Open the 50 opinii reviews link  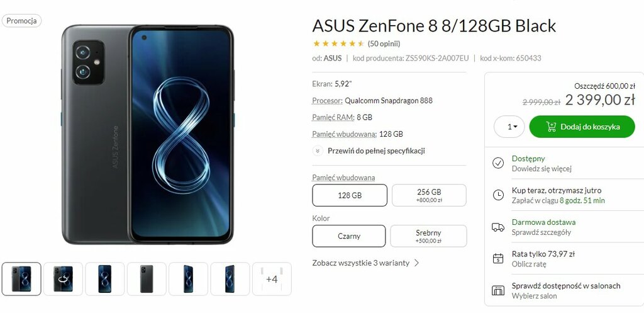[x=384, y=43]
